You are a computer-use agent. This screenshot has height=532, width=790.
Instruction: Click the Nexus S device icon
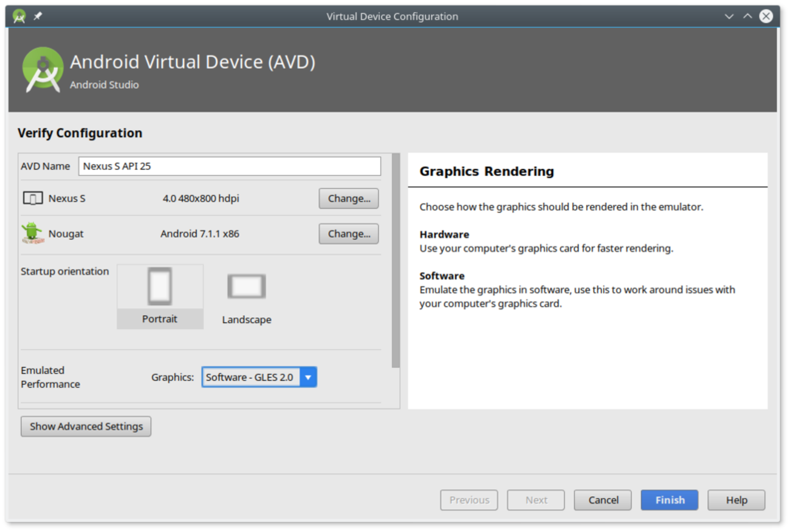pyautogui.click(x=33, y=198)
